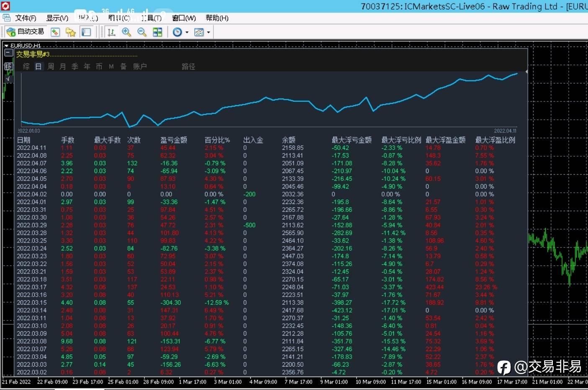Open the favorites folder with star icon
Viewport: 588px width, 390px height.
[x=70, y=32]
